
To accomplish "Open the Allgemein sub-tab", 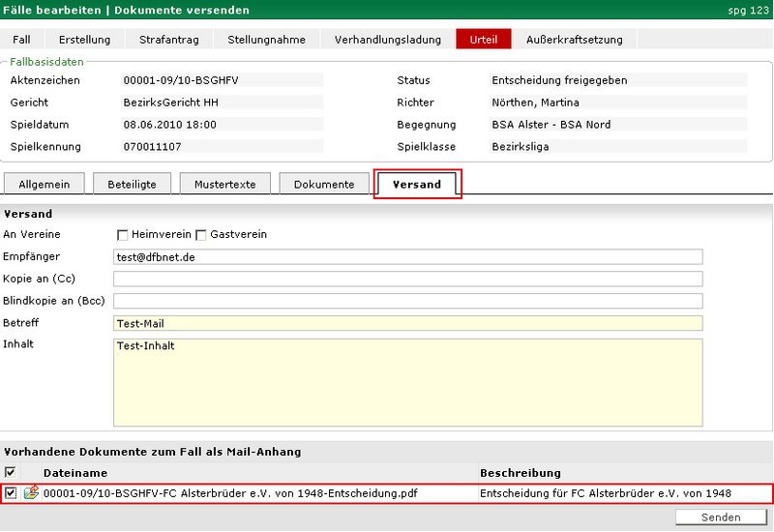I will 45,184.
